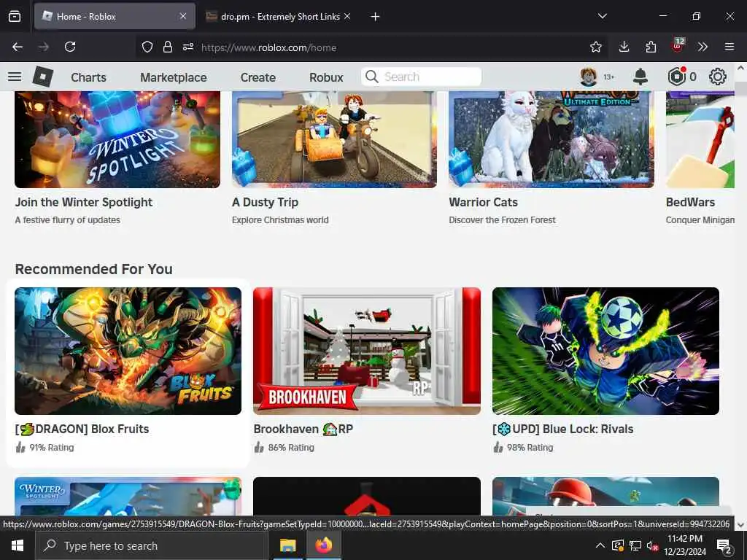Click Warrior Cats title

pyautogui.click(x=483, y=203)
